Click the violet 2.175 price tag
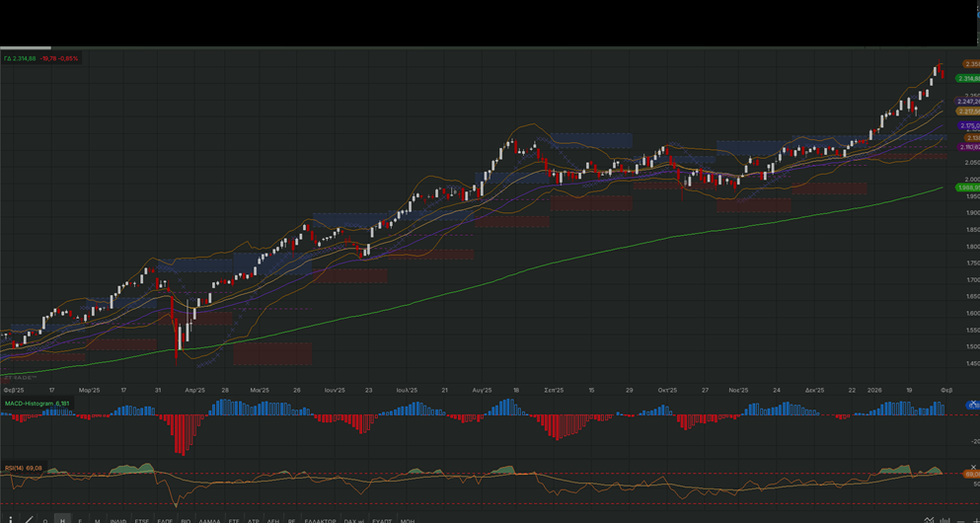 (x=969, y=125)
